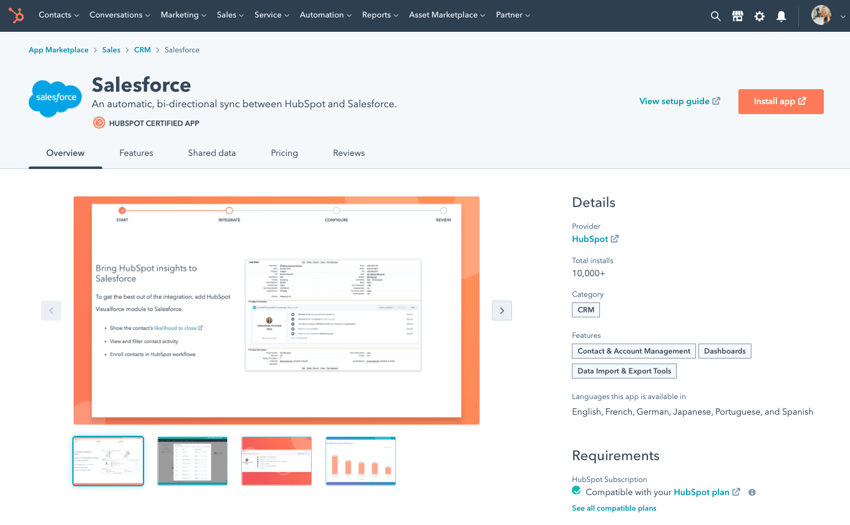
Task: Expand the Contacts menu
Action: (59, 15)
